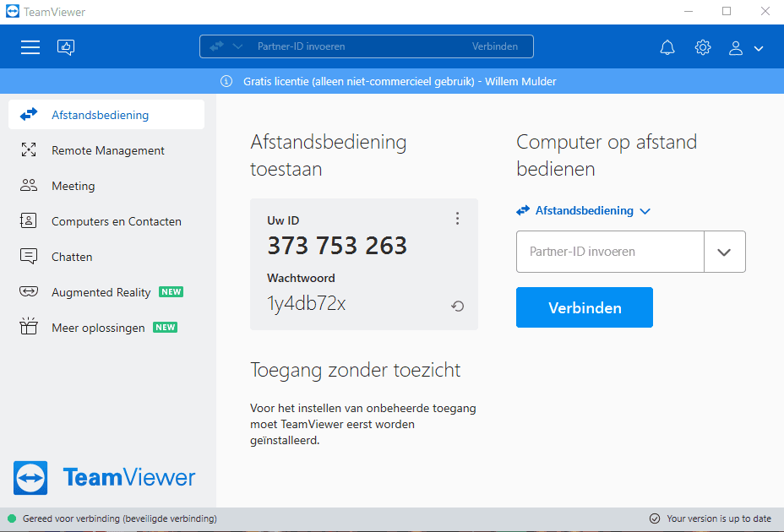Click the version up-to-date checkmark icon

click(655, 518)
